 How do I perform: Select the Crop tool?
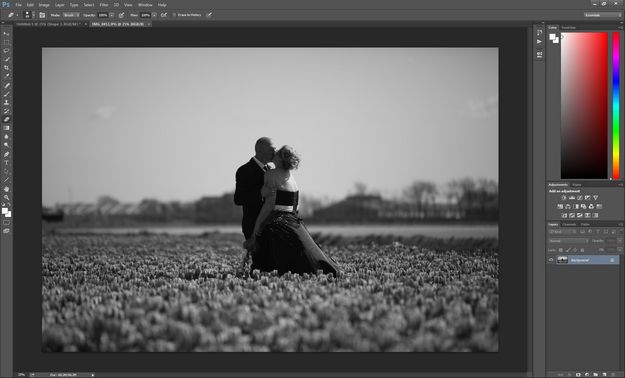(6, 68)
